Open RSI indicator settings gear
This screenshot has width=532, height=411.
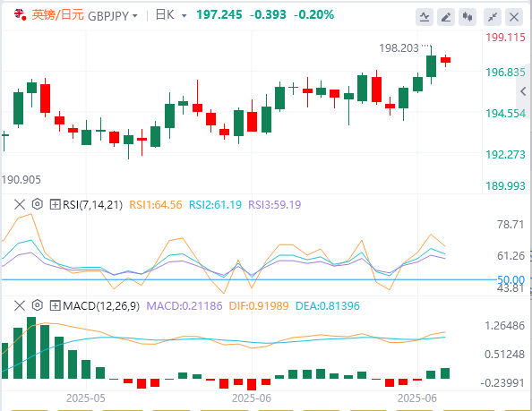pyautogui.click(x=38, y=204)
